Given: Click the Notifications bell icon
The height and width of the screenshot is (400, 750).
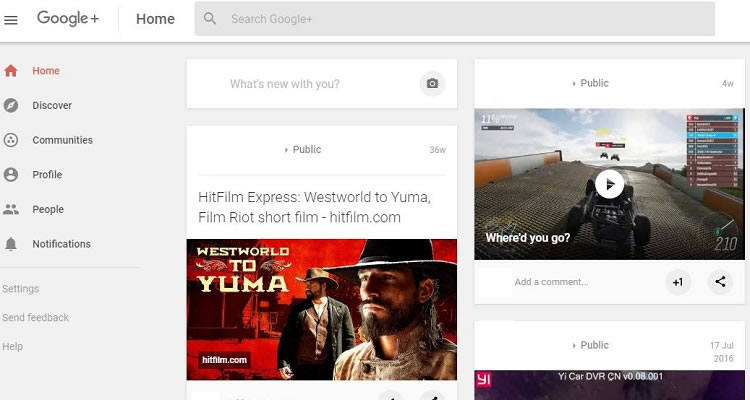Looking at the screenshot, I should point(11,244).
